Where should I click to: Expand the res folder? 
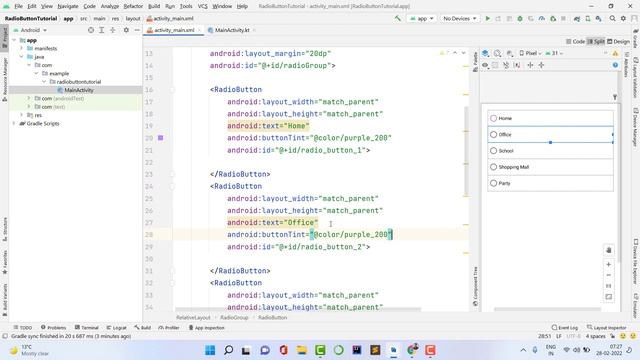tap(22, 115)
